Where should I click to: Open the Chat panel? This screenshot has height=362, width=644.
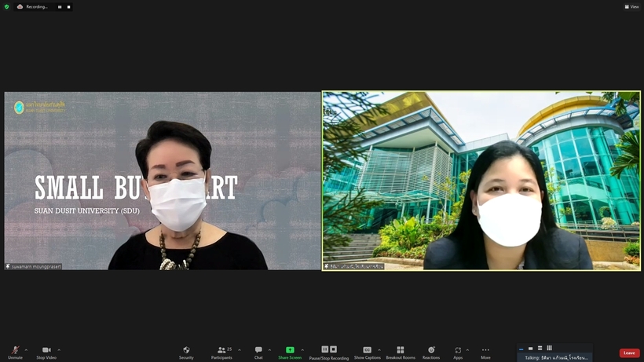(258, 353)
